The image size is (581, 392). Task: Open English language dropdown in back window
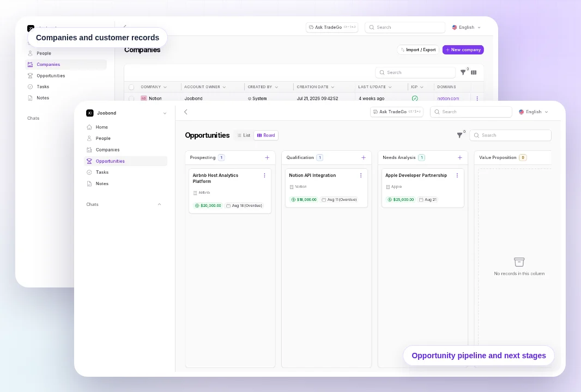pos(466,27)
